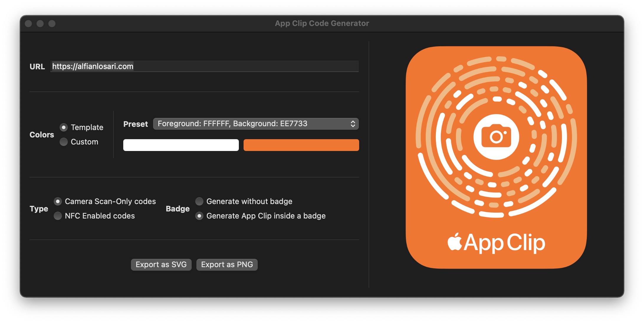Click the Preset dropdown stepper arrows

click(x=353, y=124)
